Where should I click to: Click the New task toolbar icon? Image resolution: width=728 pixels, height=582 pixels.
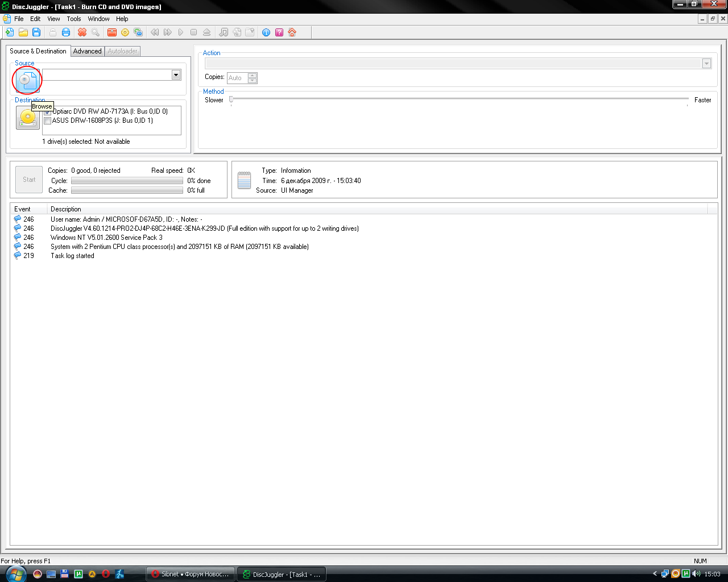(x=10, y=32)
